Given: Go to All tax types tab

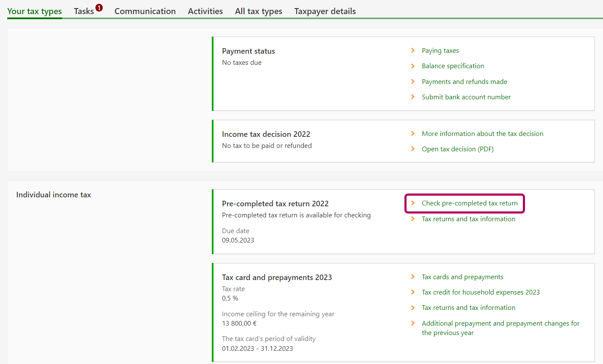Looking at the screenshot, I should click(258, 11).
